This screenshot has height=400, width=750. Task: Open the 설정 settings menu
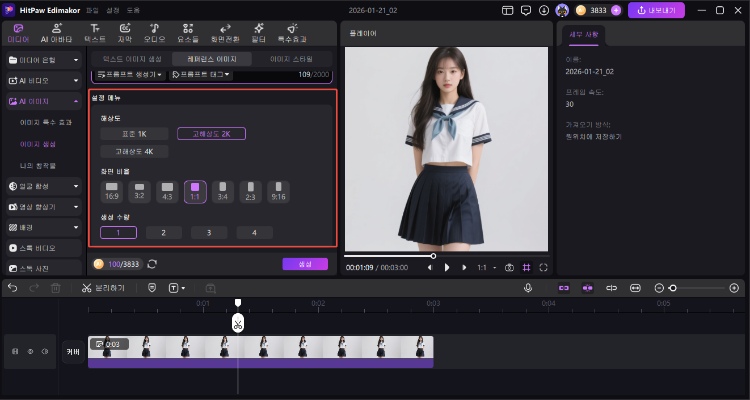pyautogui.click(x=112, y=10)
